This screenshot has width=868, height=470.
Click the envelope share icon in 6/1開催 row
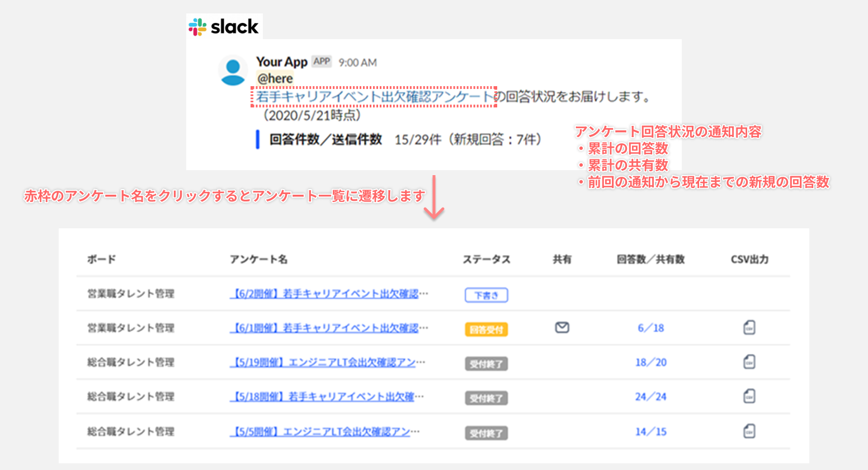(x=562, y=328)
